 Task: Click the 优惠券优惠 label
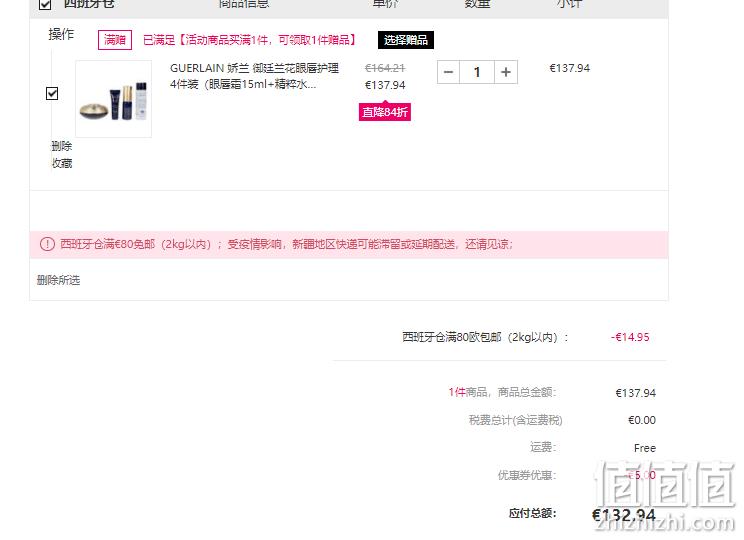click(527, 475)
